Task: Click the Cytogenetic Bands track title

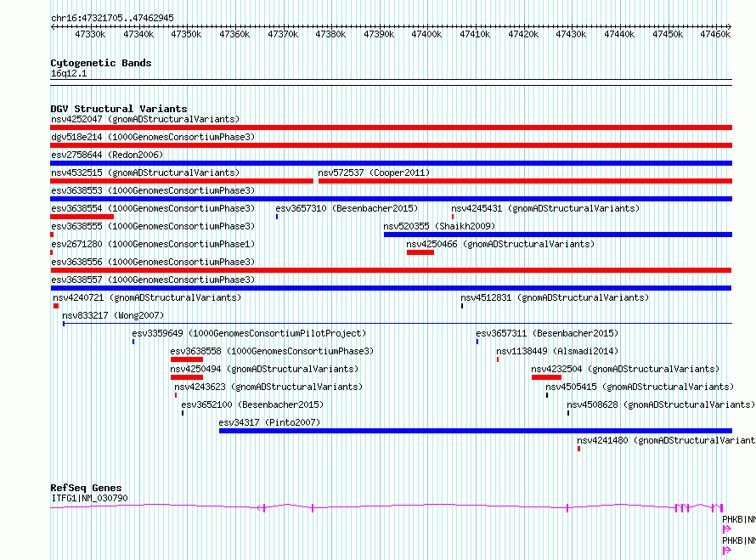Action: pos(101,63)
